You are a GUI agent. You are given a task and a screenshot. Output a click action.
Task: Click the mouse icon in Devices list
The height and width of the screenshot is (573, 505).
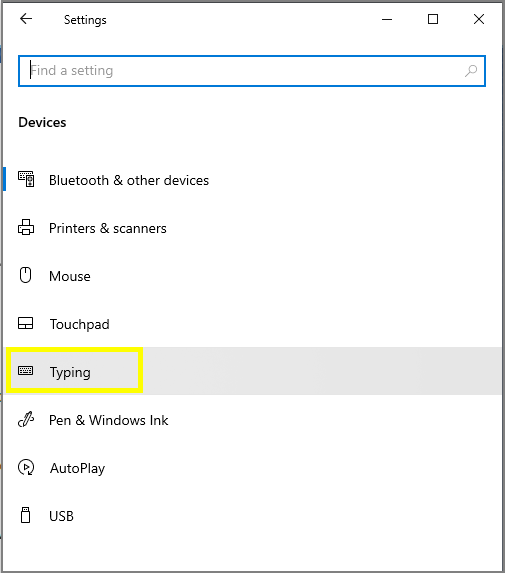click(26, 275)
